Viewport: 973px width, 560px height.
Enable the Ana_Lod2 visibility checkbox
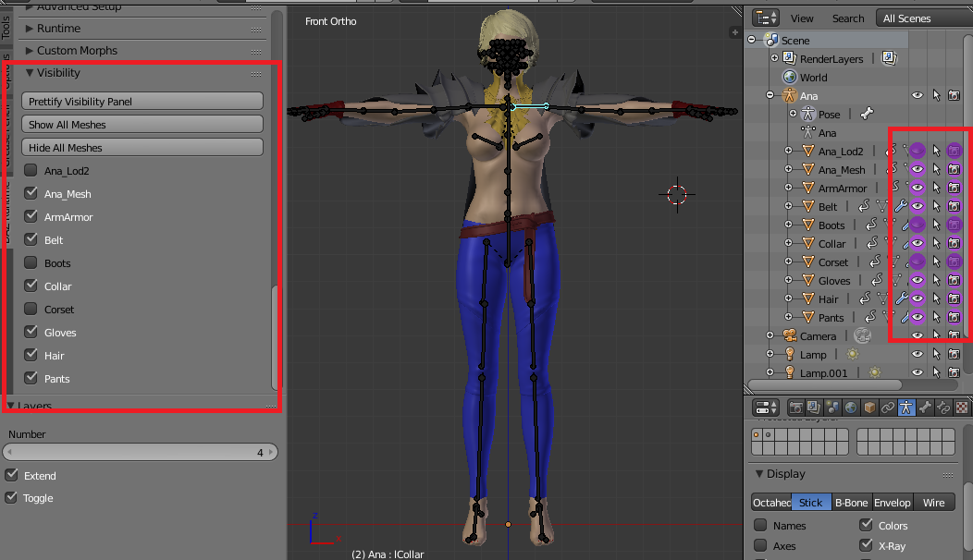31,170
